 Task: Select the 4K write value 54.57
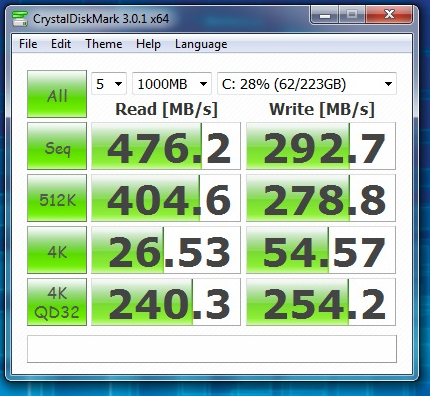(321, 250)
